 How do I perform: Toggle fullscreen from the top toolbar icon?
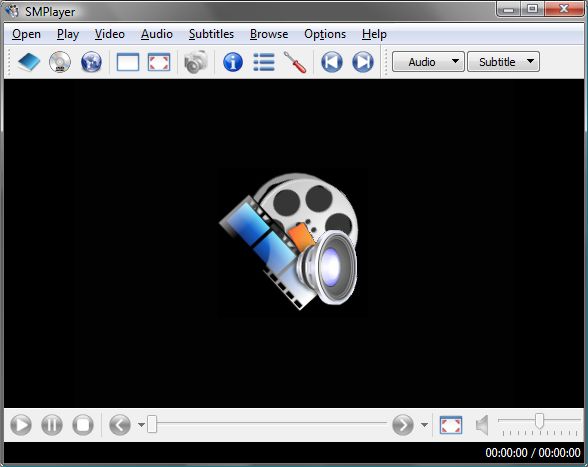159,62
